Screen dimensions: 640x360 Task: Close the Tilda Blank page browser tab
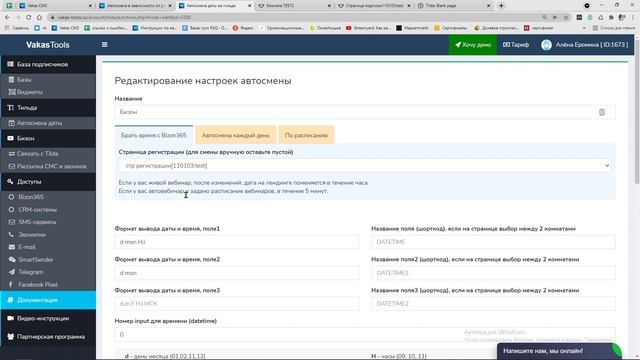[x=489, y=6]
